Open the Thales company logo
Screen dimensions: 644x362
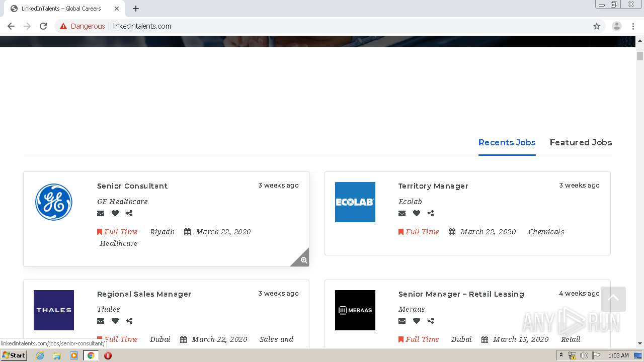54,310
